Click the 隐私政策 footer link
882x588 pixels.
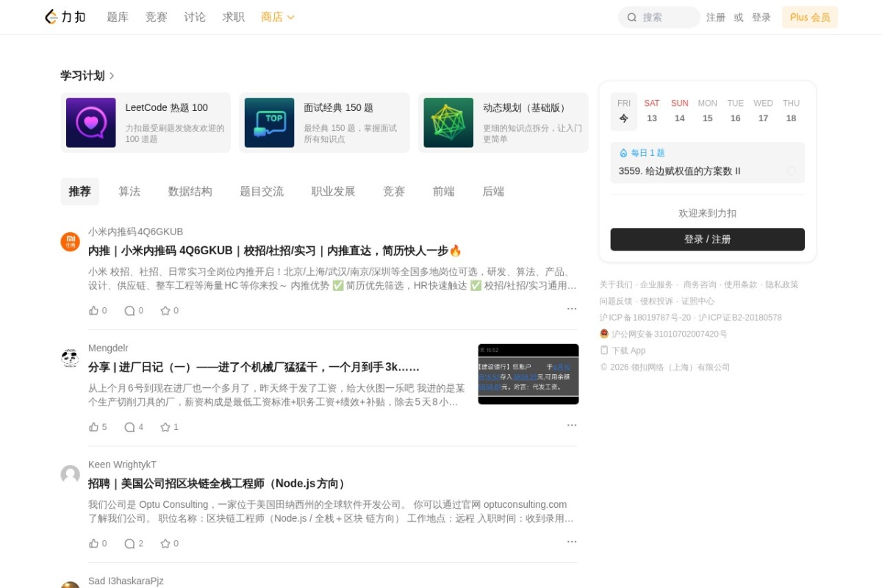click(x=782, y=284)
